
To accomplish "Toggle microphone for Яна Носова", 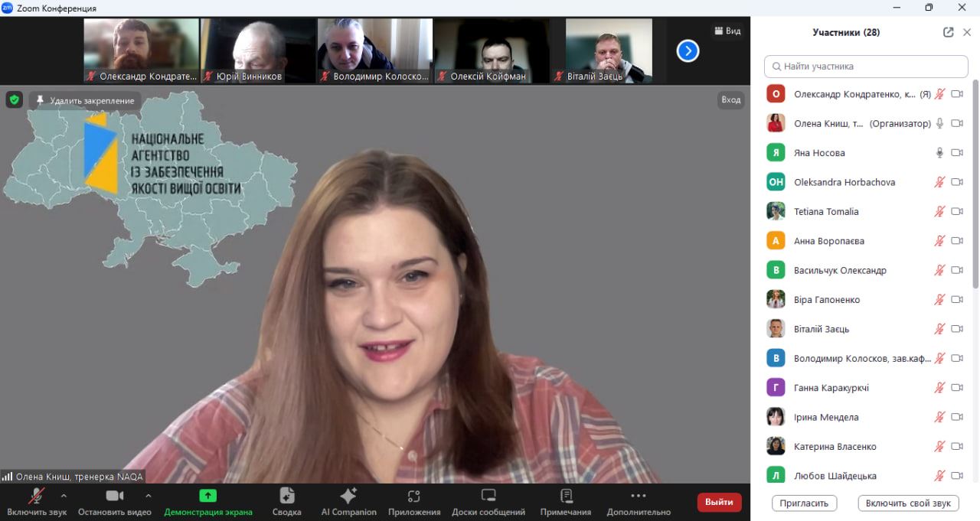I will pyautogui.click(x=939, y=152).
